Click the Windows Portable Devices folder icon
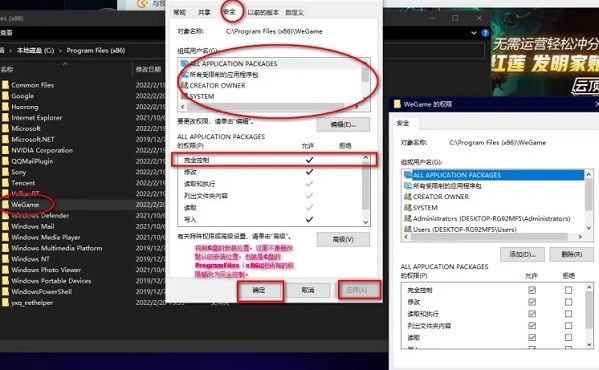599x370 pixels. point(5,281)
